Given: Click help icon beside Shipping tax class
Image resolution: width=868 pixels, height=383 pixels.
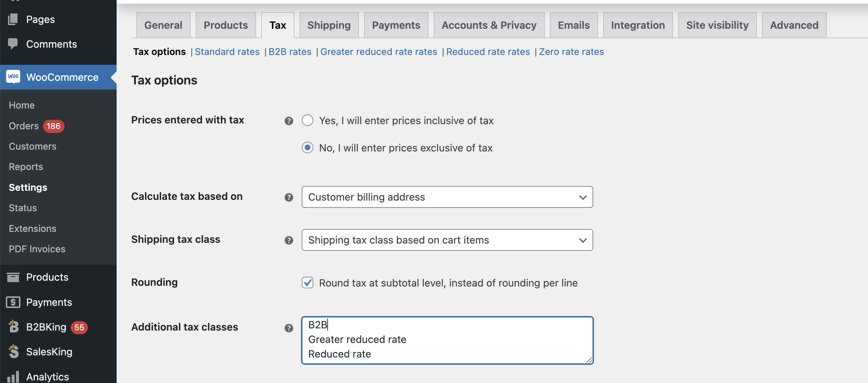Looking at the screenshot, I should pyautogui.click(x=289, y=240).
